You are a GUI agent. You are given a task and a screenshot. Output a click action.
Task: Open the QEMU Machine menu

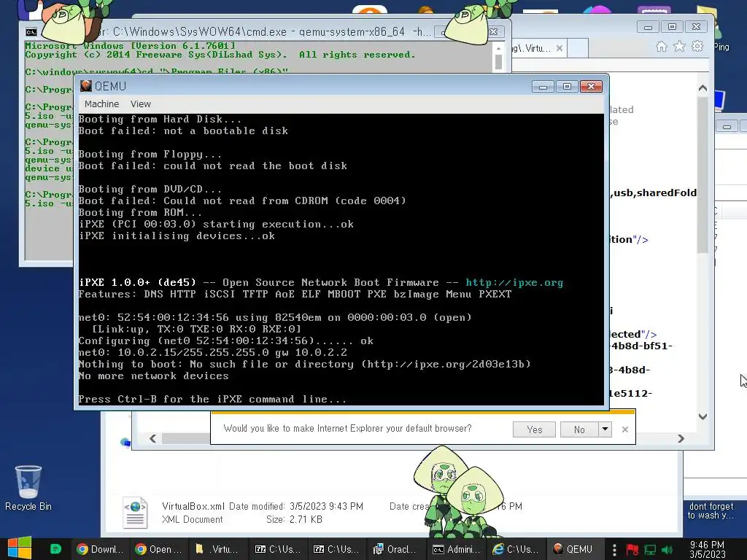tap(101, 104)
